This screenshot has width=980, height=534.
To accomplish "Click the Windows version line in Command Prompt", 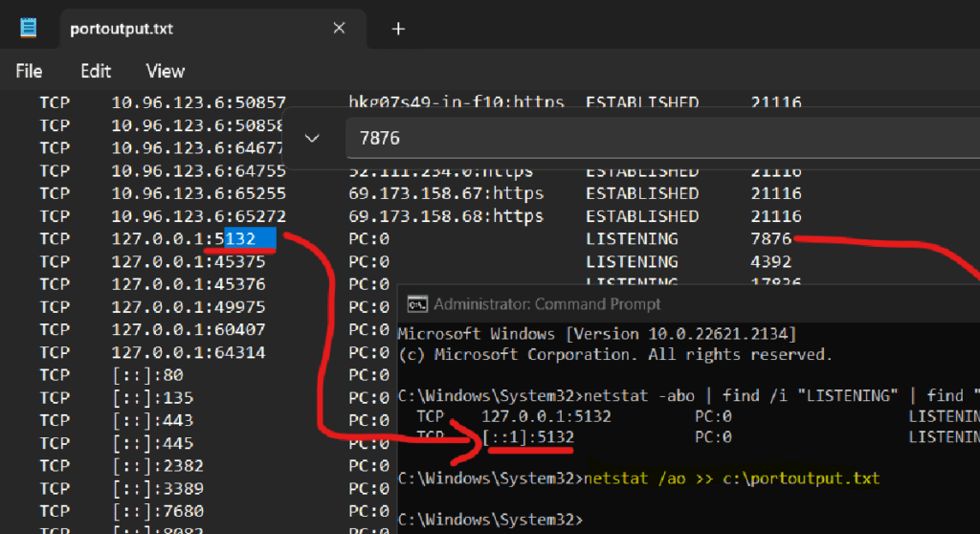I will click(x=597, y=334).
